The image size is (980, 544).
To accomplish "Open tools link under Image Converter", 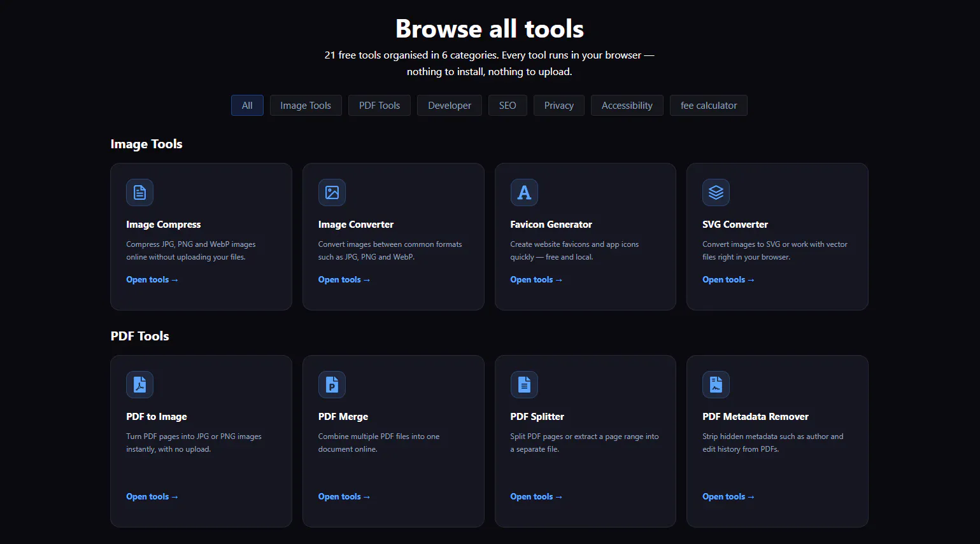I will click(344, 280).
